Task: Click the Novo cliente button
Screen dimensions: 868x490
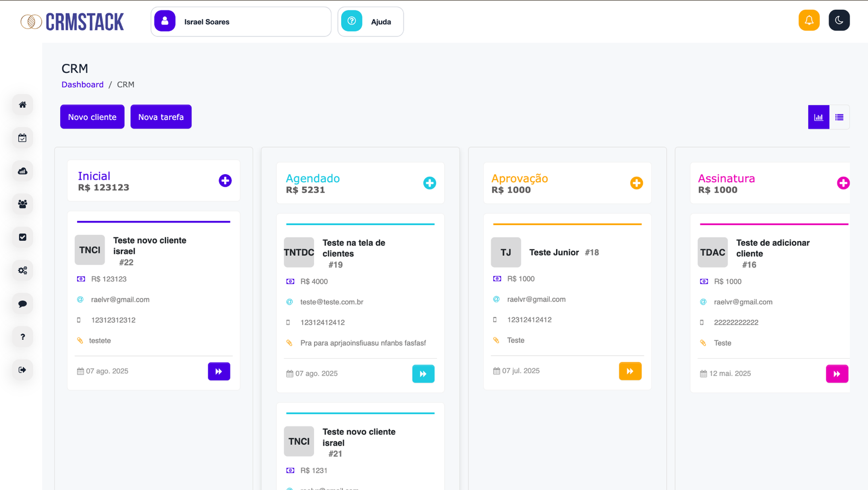Action: (x=92, y=116)
